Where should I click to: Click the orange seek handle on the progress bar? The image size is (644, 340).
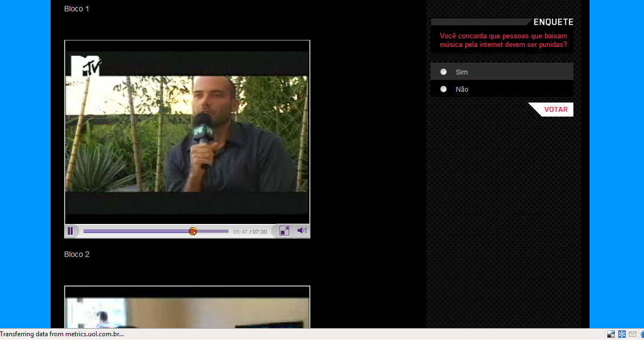click(x=193, y=231)
